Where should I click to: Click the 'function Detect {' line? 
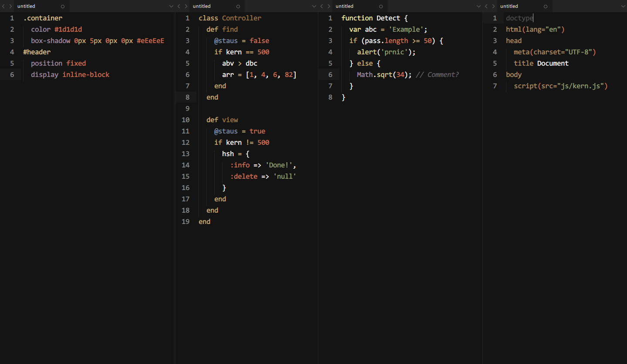[x=374, y=18]
